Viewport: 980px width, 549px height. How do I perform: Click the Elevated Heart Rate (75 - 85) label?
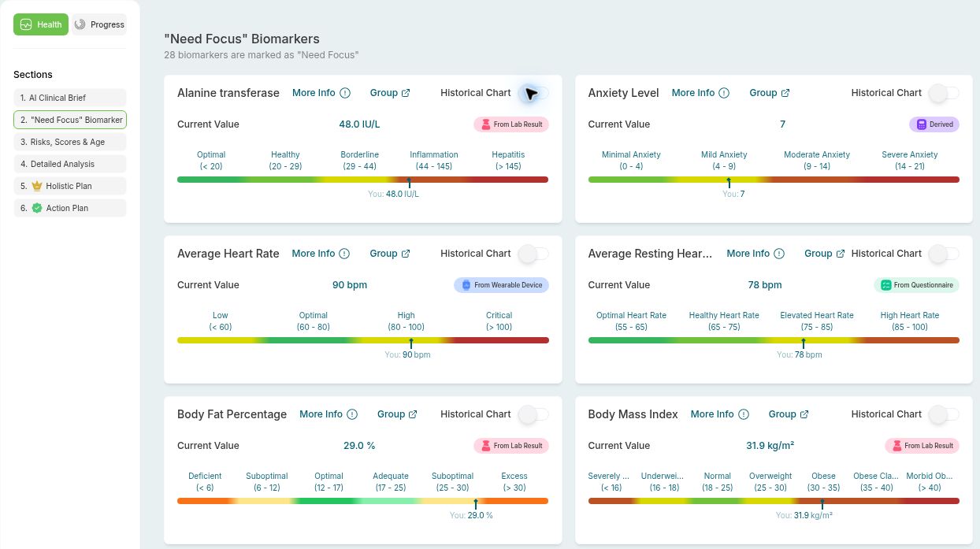click(x=817, y=321)
